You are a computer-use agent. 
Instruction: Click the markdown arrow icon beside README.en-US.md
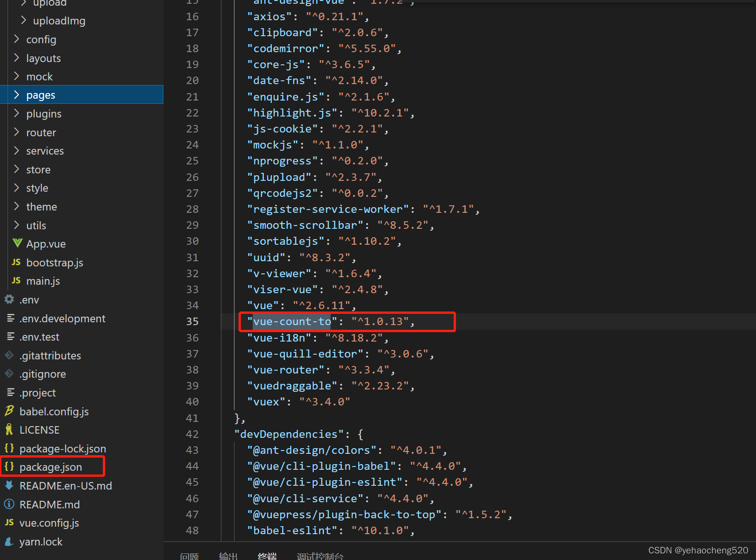point(9,485)
